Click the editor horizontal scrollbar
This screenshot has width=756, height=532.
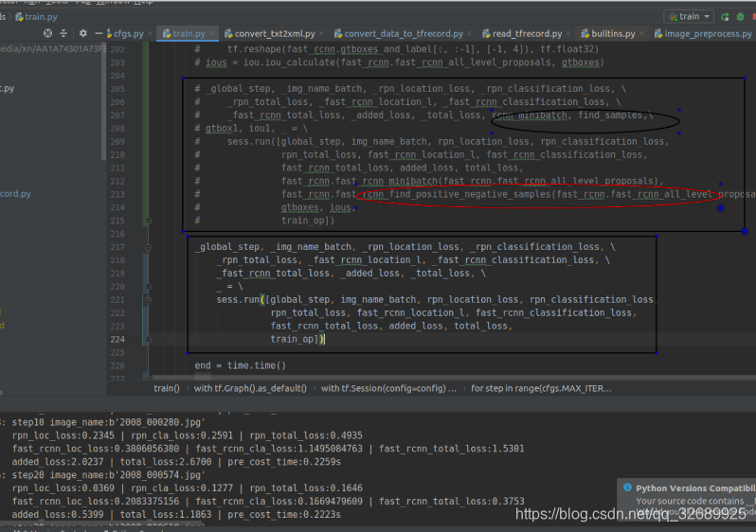[x=453, y=378]
